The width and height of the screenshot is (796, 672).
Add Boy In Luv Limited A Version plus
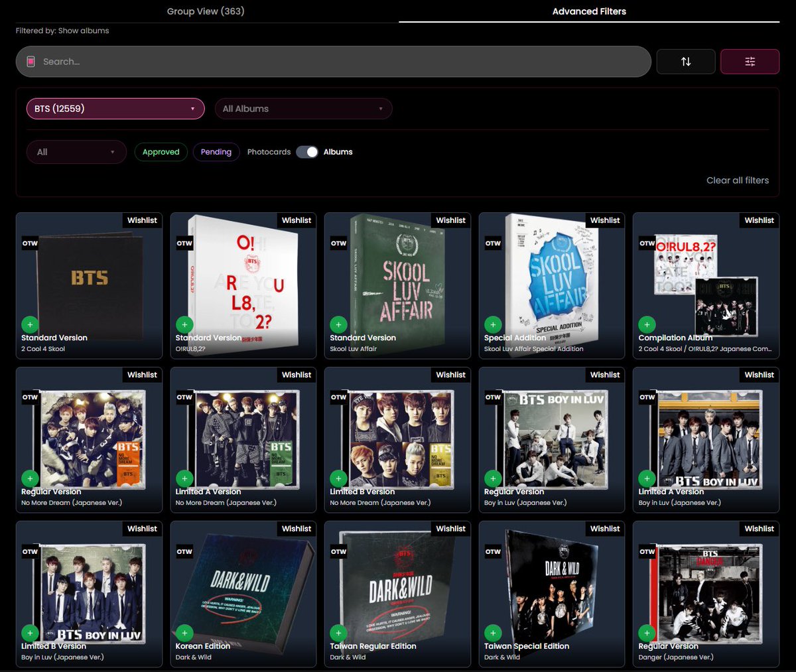(x=647, y=478)
